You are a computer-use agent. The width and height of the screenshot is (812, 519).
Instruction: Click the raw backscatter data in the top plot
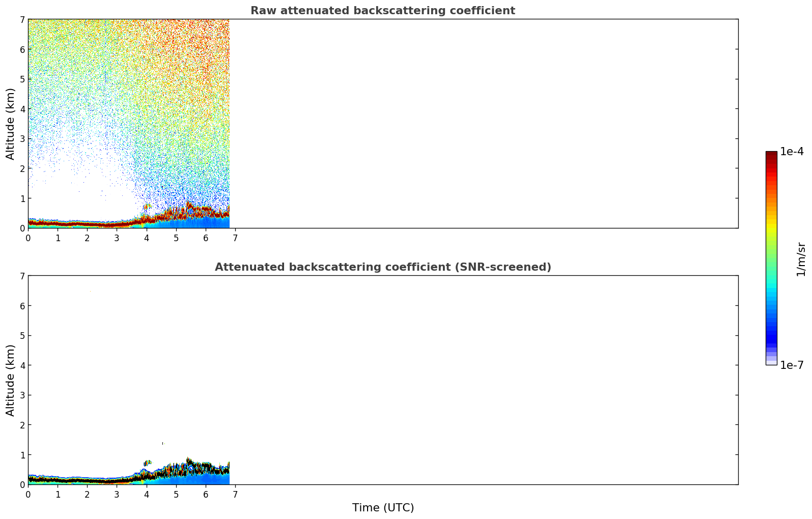point(129,124)
